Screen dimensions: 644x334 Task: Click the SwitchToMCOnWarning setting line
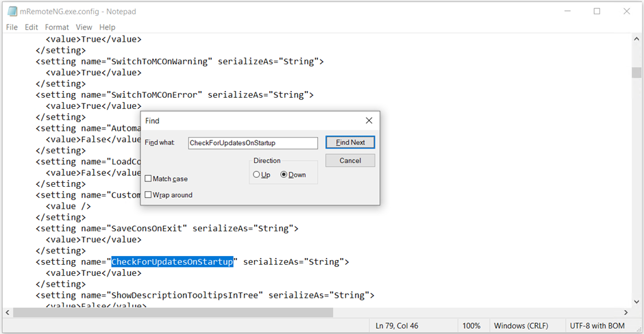coord(179,62)
